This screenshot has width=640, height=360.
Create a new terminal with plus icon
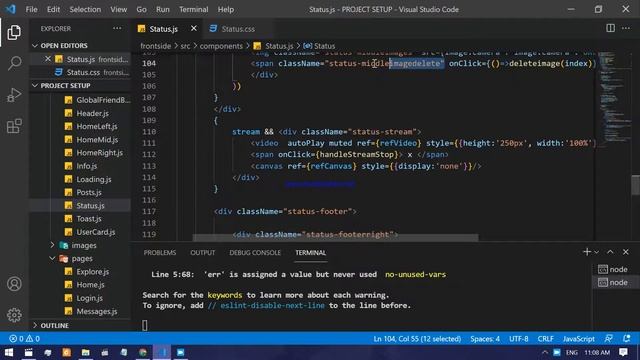point(587,252)
